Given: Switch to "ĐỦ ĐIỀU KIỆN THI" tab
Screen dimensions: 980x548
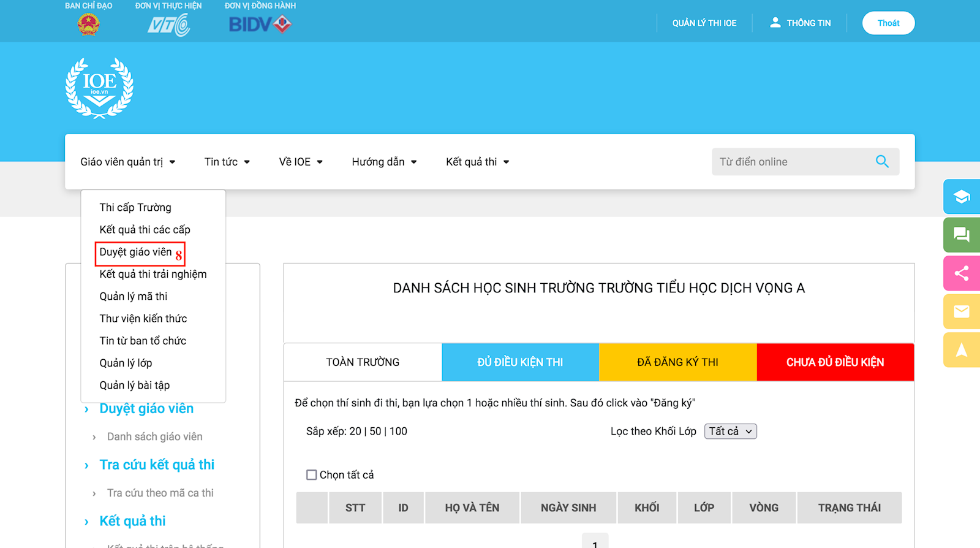Looking at the screenshot, I should [520, 362].
